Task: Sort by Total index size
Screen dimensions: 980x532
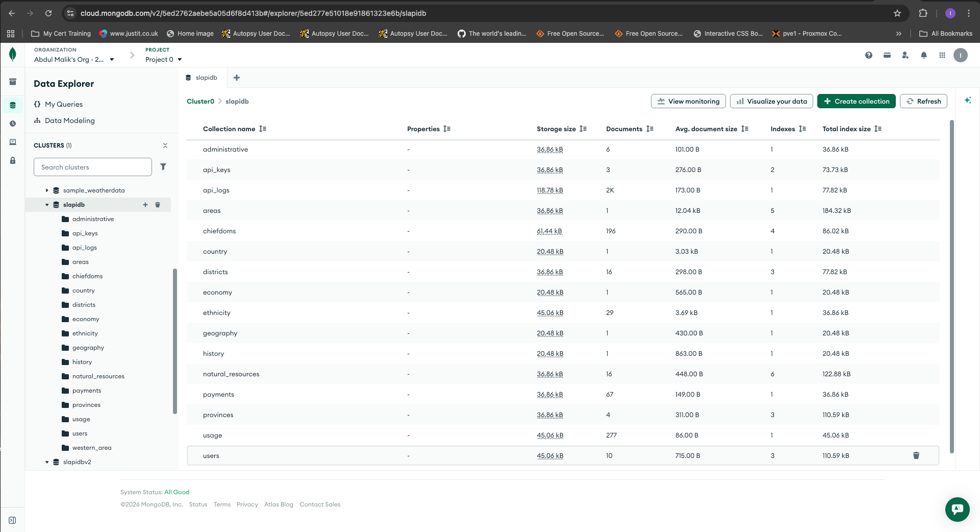Action: coord(878,129)
